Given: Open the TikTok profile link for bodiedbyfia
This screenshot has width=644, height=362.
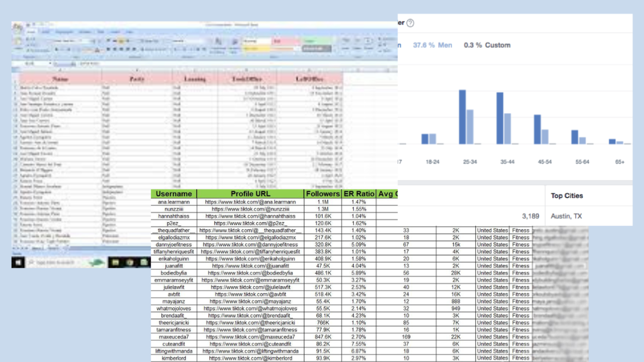Looking at the screenshot, I should tap(250, 273).
